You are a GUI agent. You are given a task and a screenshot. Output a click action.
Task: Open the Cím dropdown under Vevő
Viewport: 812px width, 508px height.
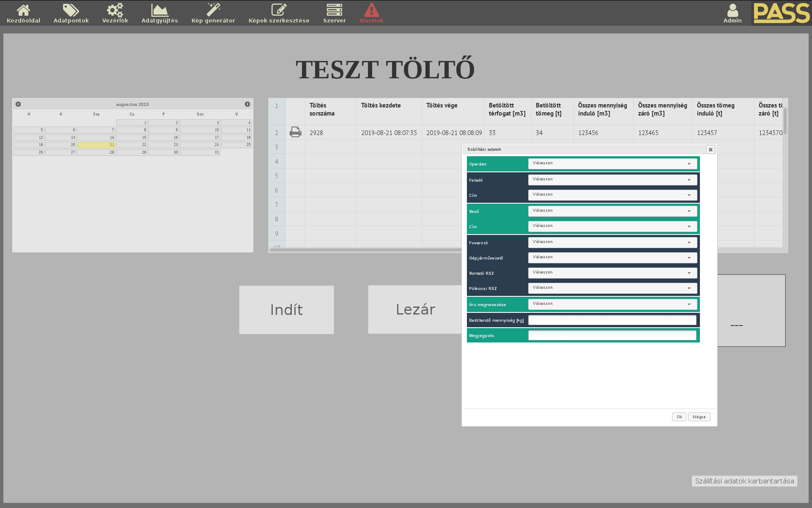click(612, 226)
